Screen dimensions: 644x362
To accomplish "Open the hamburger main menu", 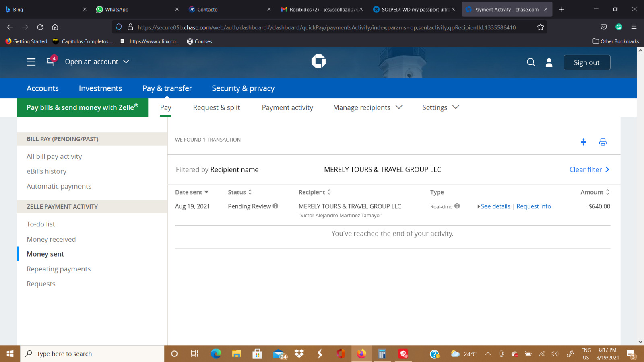I will pyautogui.click(x=31, y=62).
